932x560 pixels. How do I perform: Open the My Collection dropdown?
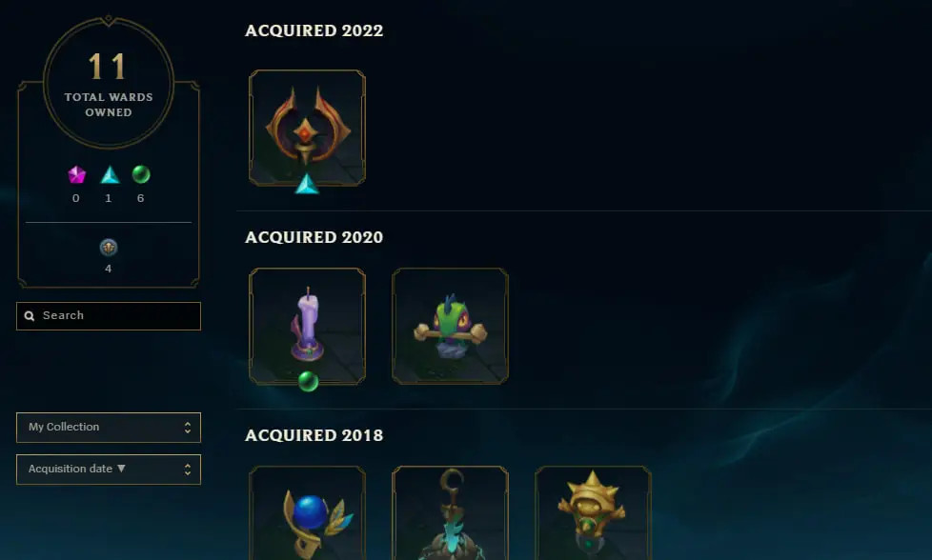(109, 428)
